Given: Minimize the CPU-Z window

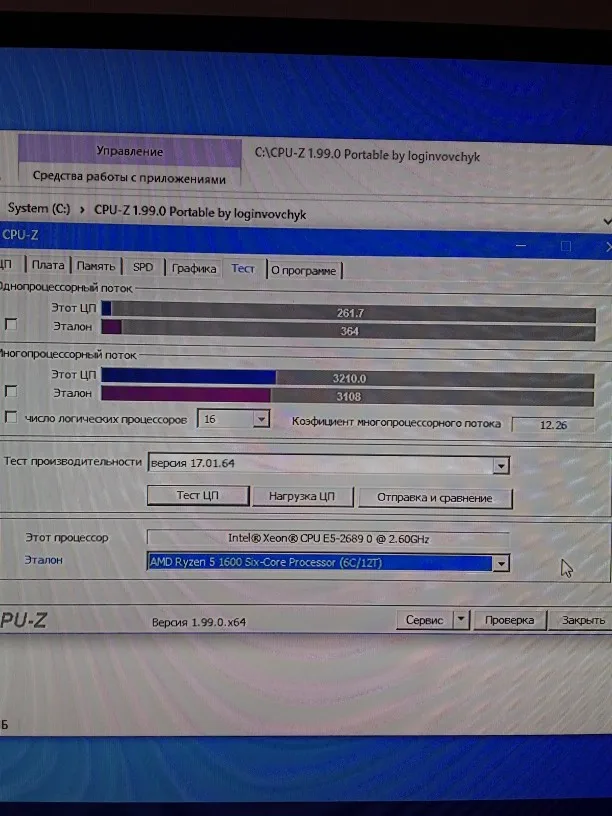Looking at the screenshot, I should (520, 245).
